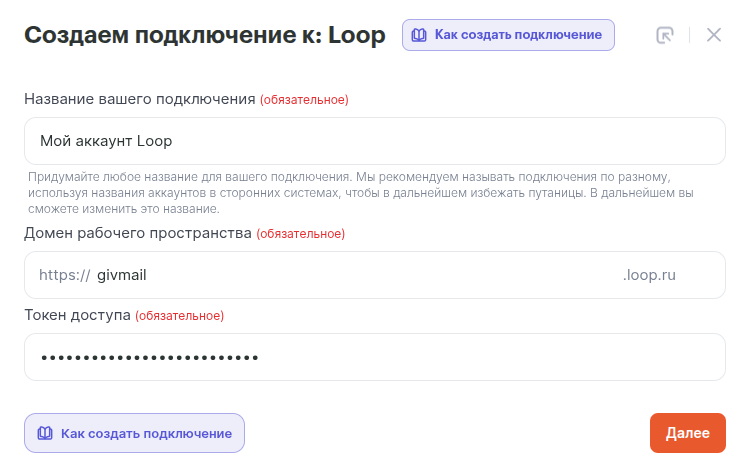745x476 pixels.
Task: Click the 'Токен доступа' label
Action: [x=77, y=314]
